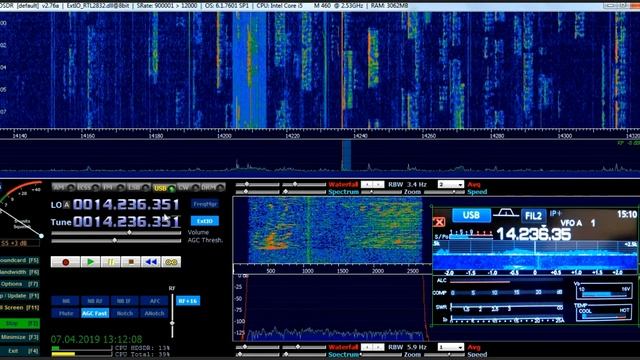Screen dimensions: 640x360
Task: Adjust the AGC Thresh slider
Action: tap(116, 241)
